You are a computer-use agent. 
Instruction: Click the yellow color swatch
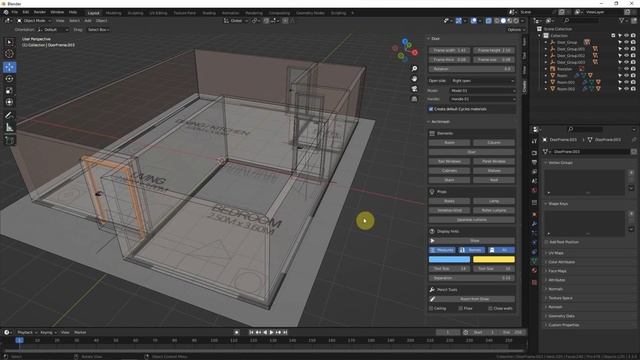tap(494, 259)
